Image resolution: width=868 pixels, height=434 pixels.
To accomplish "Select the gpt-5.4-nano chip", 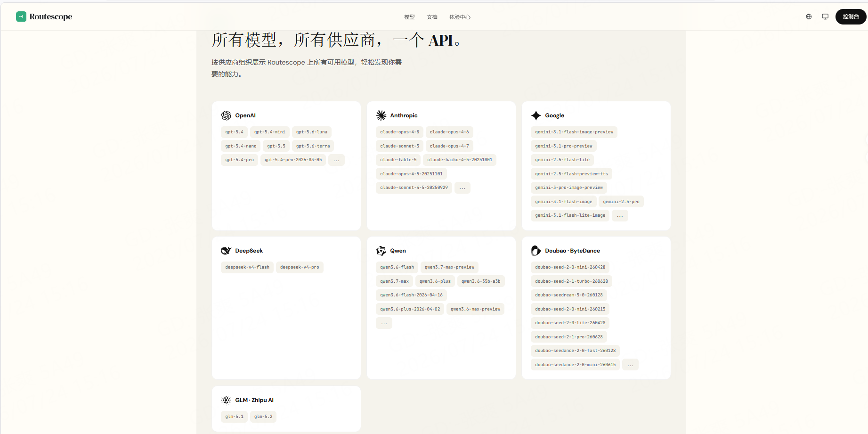I will point(241,146).
